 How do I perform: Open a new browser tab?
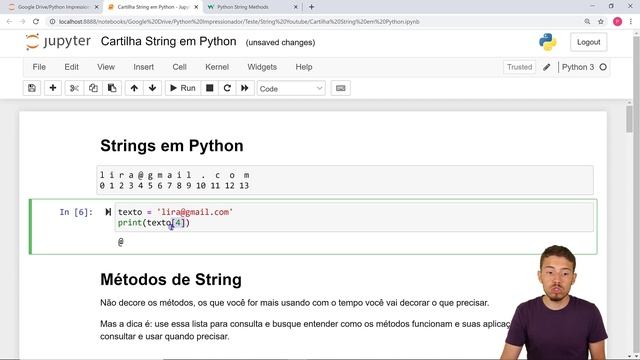[311, 7]
